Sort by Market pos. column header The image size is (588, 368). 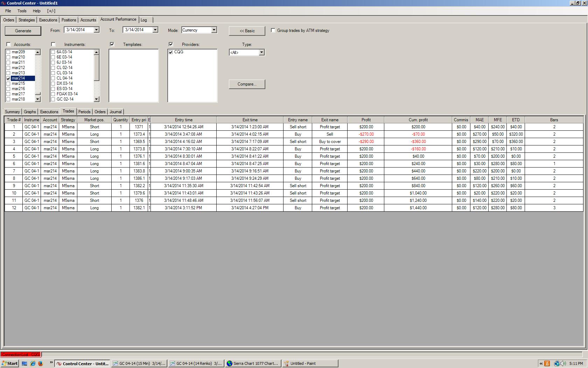coord(94,120)
